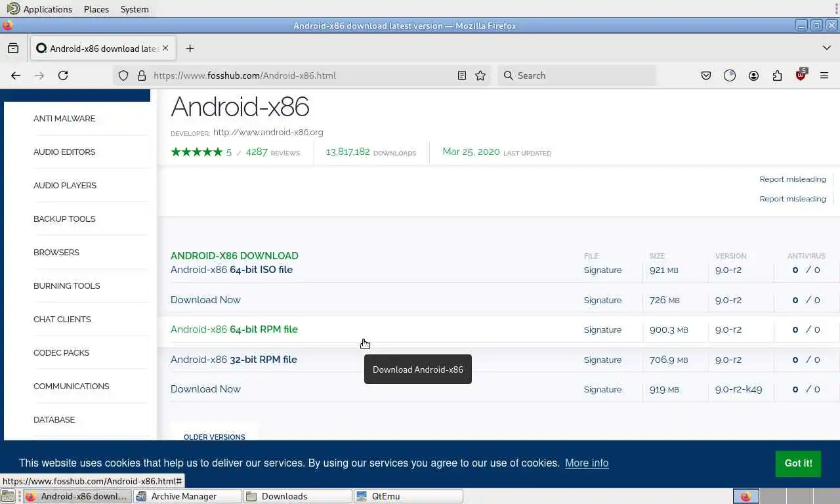The image size is (840, 504).
Task: Click the show desktop icon in bottom panel
Action: [7, 496]
